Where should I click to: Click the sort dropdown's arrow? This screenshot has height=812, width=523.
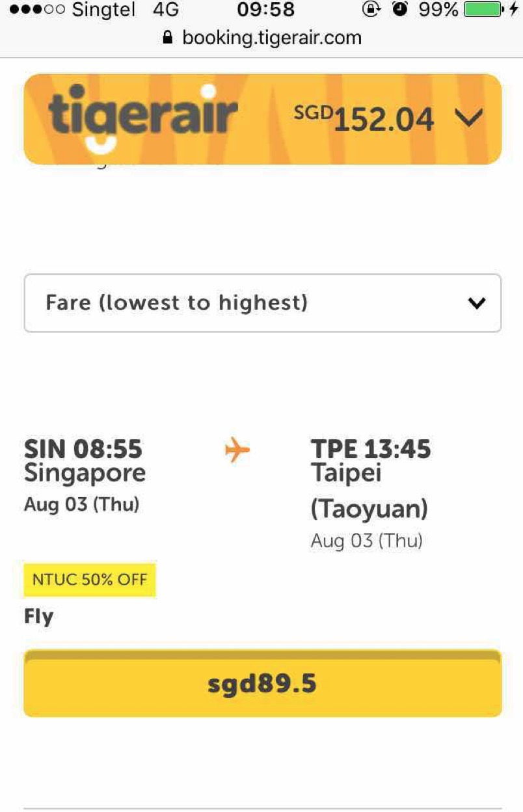477,303
